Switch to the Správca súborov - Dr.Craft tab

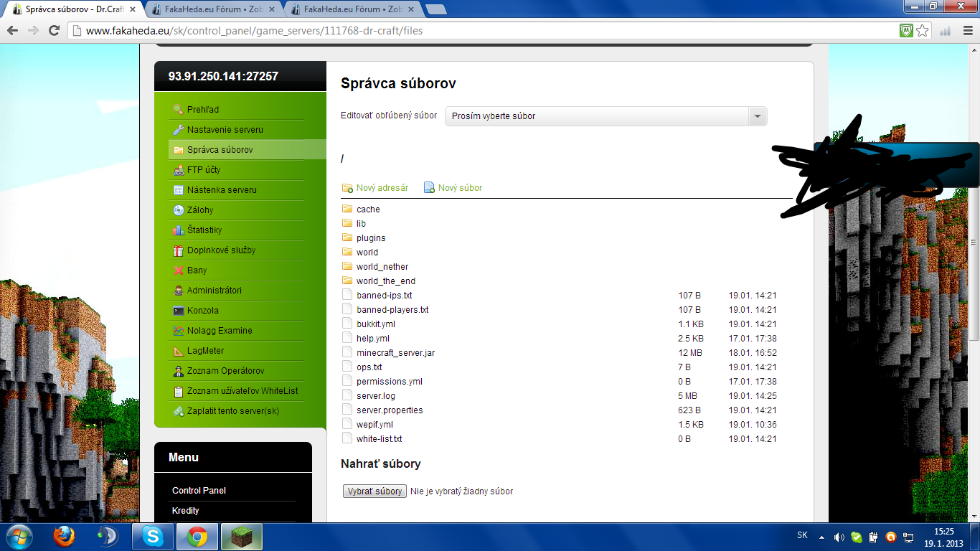[72, 9]
